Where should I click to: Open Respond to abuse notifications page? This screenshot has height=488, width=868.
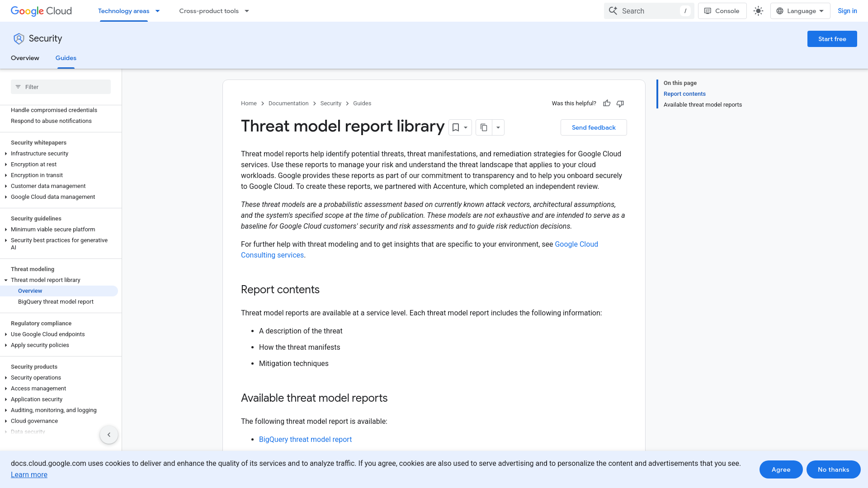(51, 121)
